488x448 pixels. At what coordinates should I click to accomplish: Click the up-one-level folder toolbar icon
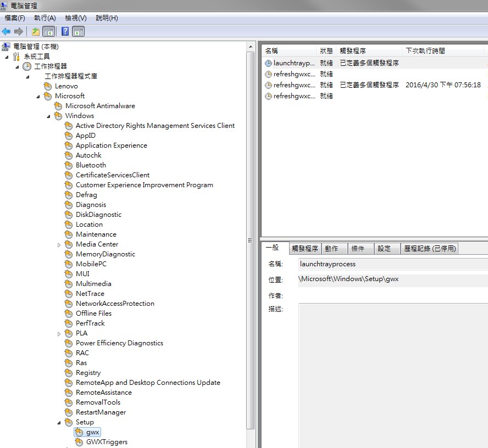[35, 31]
